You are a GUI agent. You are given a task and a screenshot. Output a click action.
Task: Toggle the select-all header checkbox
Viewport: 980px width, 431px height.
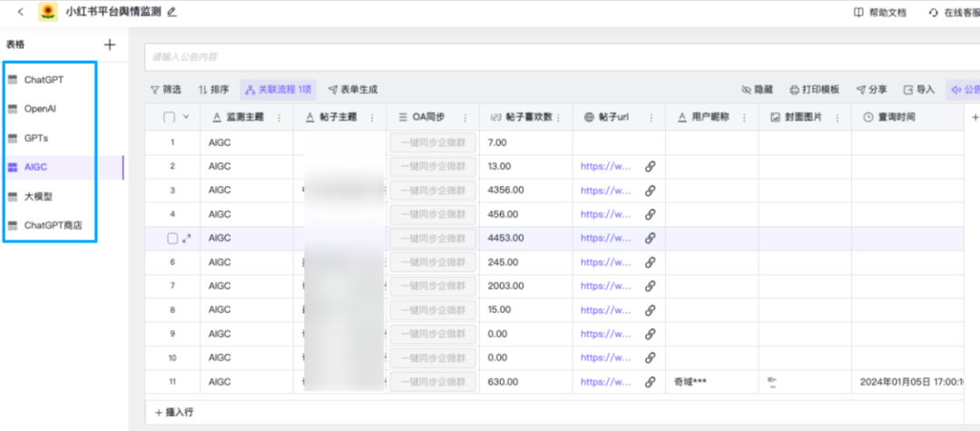click(x=170, y=117)
